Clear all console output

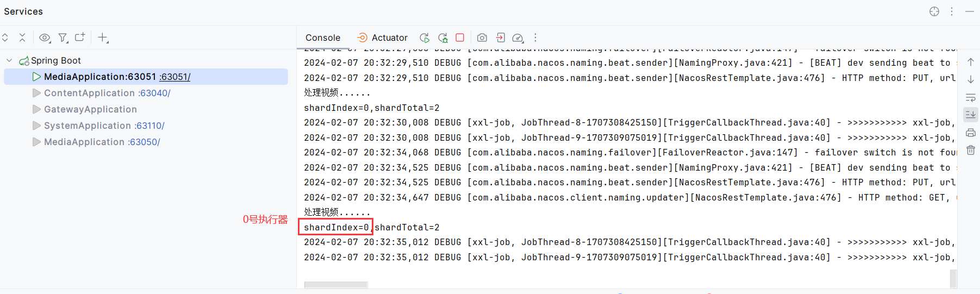(971, 150)
